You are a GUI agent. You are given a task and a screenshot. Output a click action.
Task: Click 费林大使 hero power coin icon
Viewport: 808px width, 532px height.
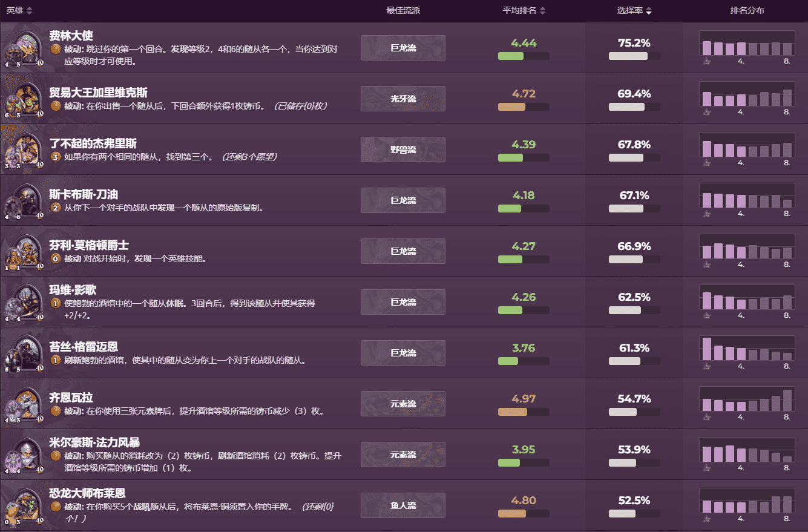point(56,49)
